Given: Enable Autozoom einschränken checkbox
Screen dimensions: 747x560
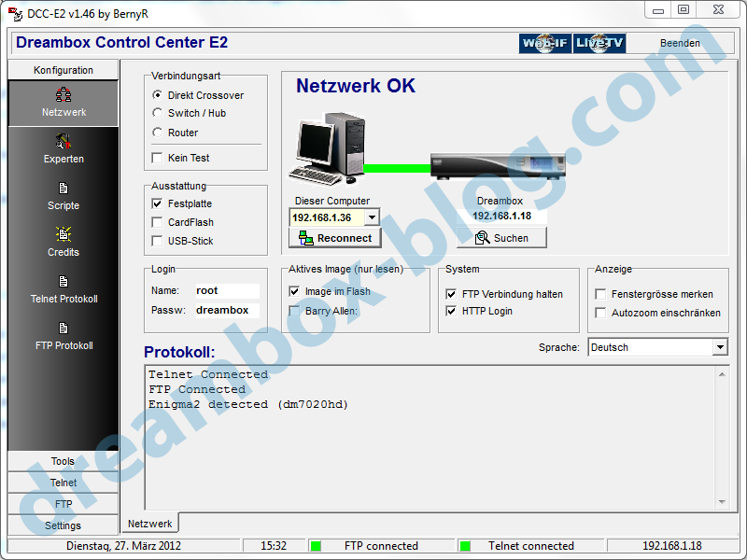Looking at the screenshot, I should [x=600, y=313].
